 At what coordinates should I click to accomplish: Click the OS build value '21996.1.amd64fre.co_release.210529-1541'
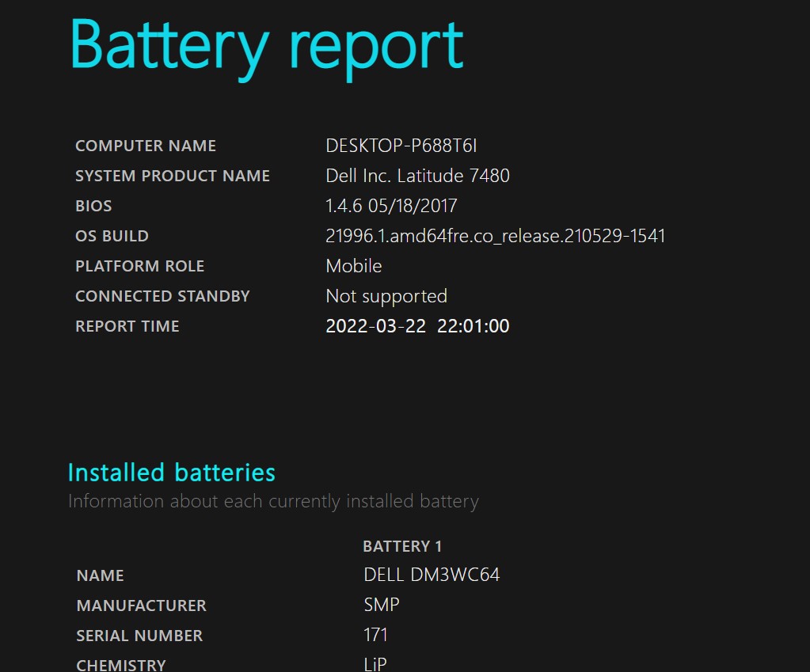coord(496,236)
